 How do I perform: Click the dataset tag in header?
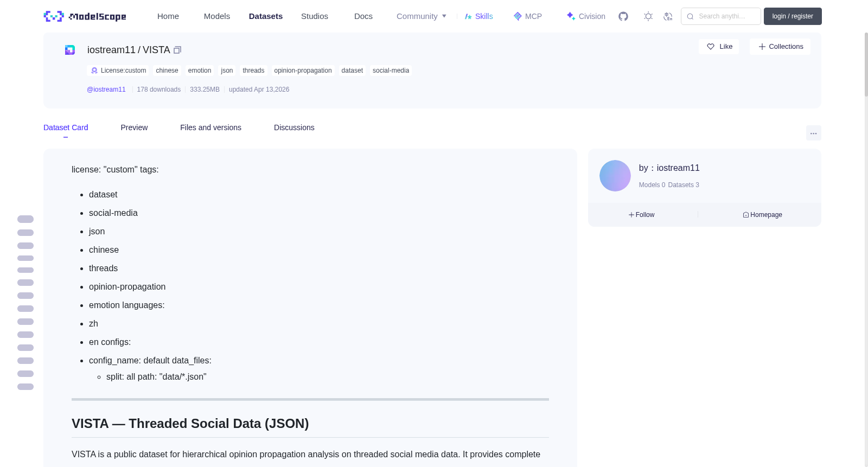pos(352,71)
